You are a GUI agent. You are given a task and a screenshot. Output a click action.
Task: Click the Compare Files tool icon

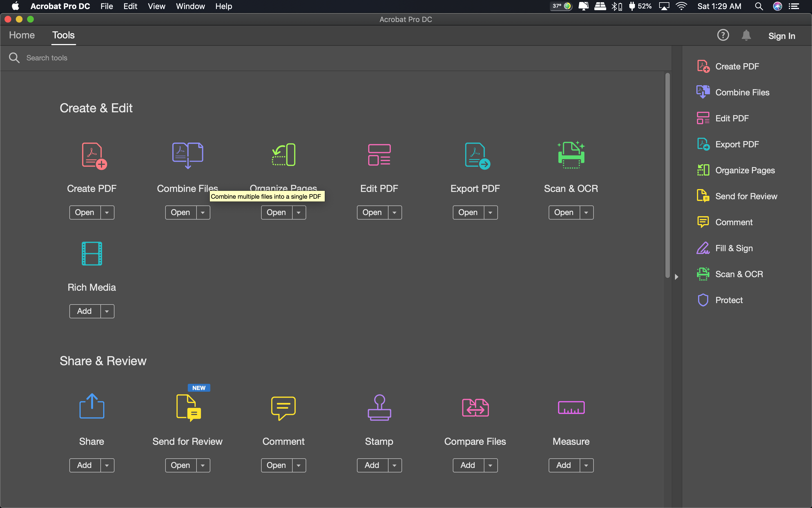(475, 408)
